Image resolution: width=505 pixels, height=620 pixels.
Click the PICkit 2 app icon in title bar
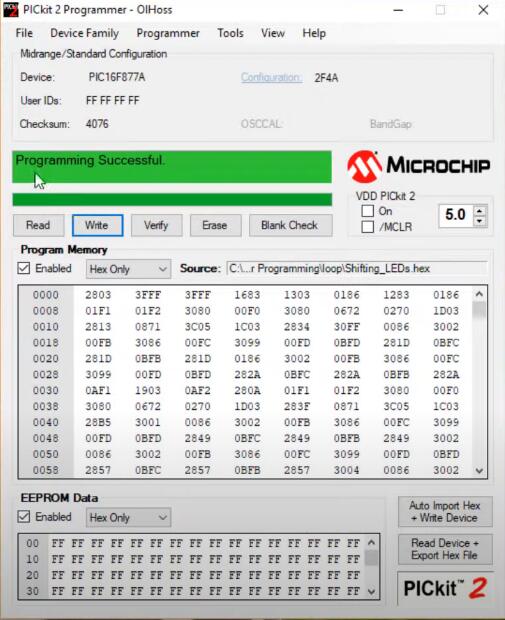(x=10, y=10)
